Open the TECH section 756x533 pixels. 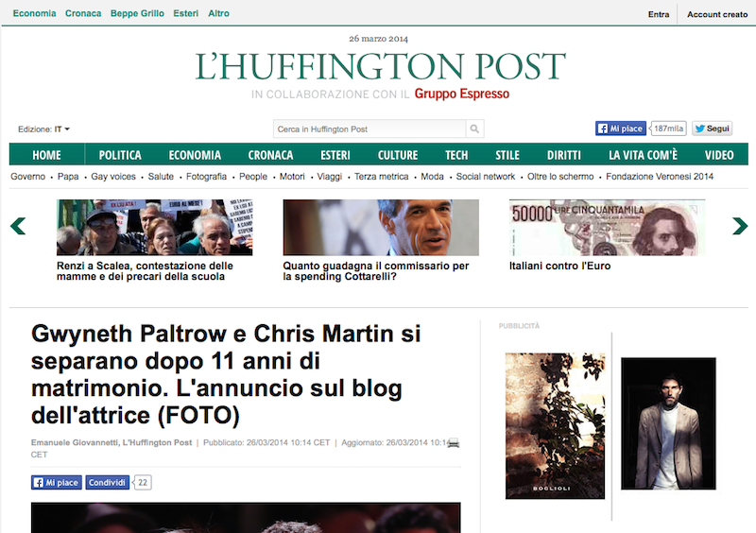[456, 155]
